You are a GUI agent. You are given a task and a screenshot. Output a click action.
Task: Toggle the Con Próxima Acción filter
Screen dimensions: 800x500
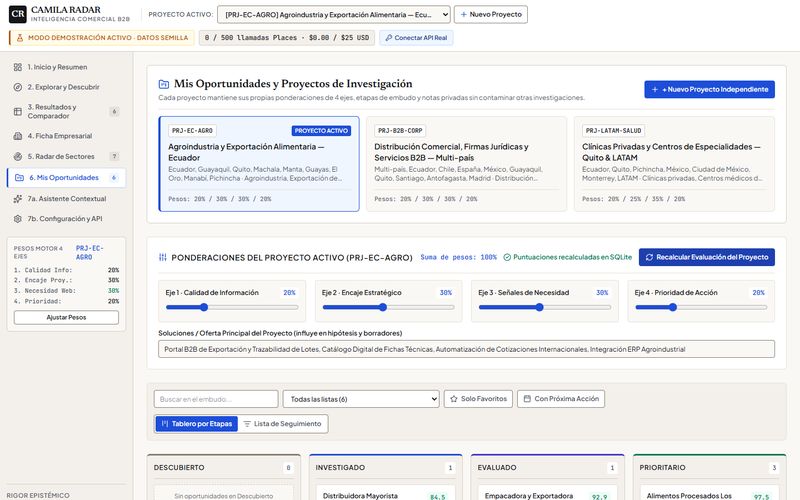click(x=561, y=399)
